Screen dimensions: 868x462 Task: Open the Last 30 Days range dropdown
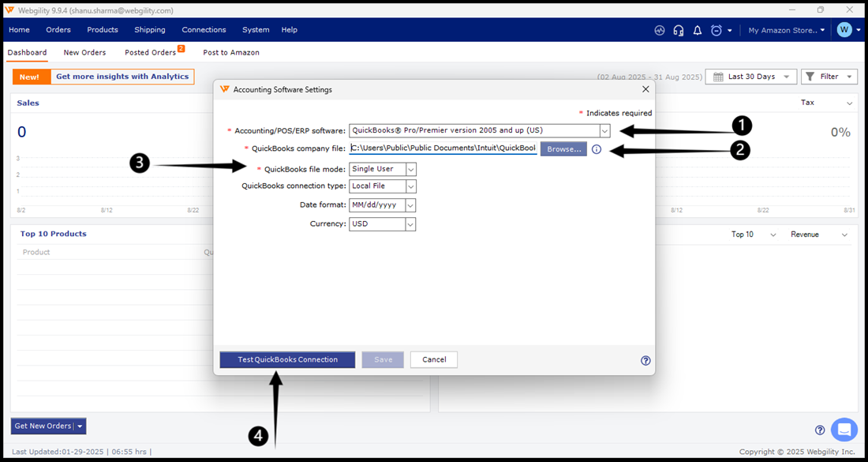(x=750, y=77)
